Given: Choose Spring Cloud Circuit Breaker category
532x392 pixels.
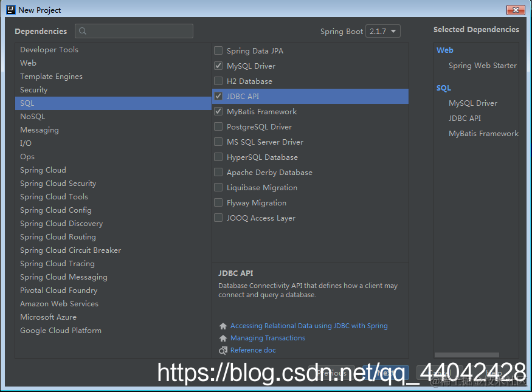Looking at the screenshot, I should pyautogui.click(x=113, y=250).
